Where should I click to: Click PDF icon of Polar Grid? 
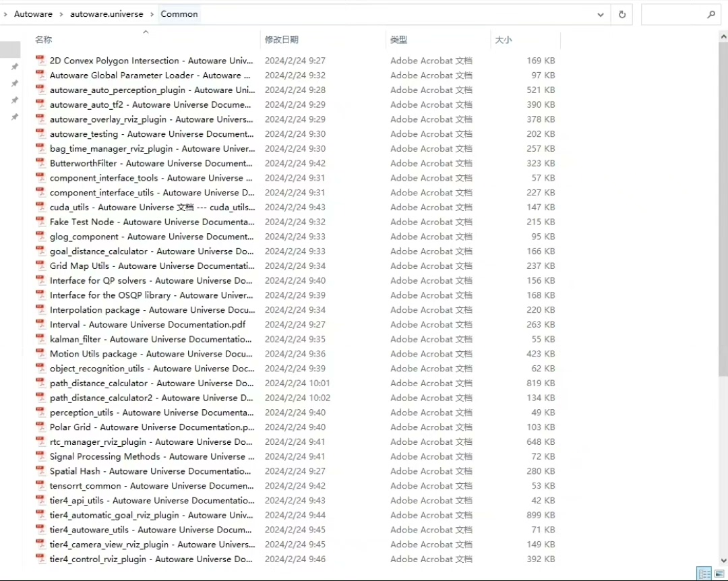point(41,427)
